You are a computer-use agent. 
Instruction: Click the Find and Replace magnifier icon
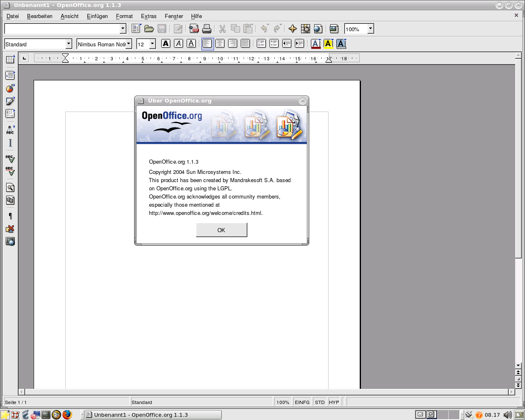click(10, 188)
